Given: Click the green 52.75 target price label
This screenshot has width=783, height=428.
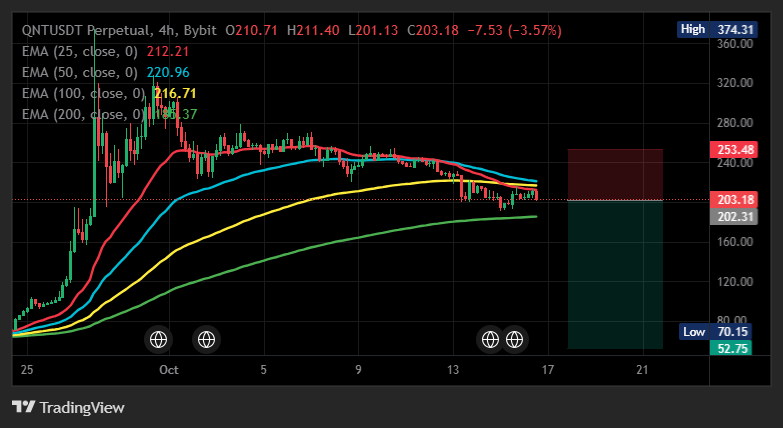Looking at the screenshot, I should [x=731, y=348].
